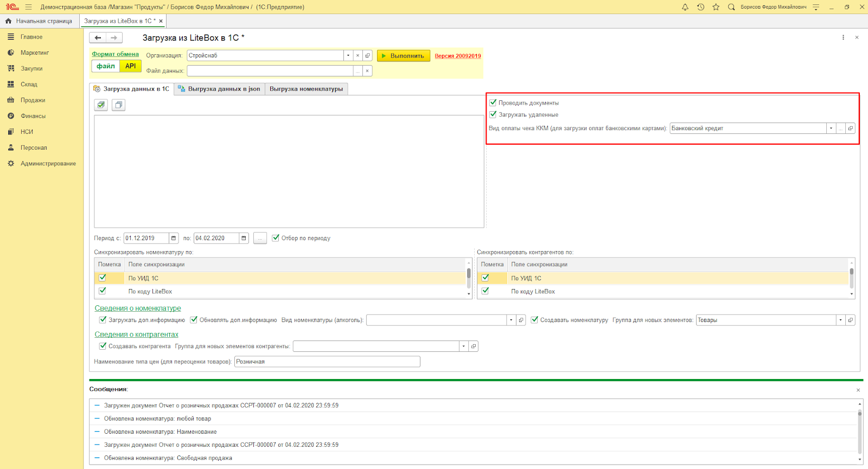Toggle Создавать контрагента checkbox

coord(103,346)
